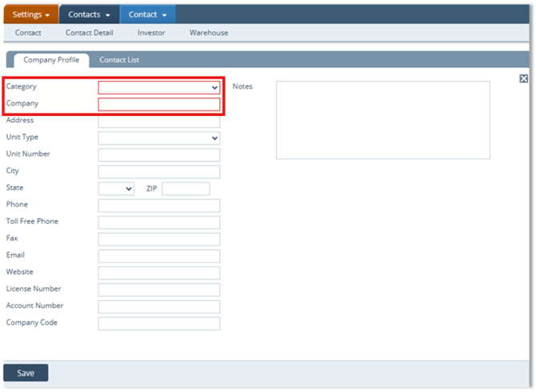Viewport: 536px width, 392px height.
Task: Open the Warehouse submenu item
Action: [208, 33]
